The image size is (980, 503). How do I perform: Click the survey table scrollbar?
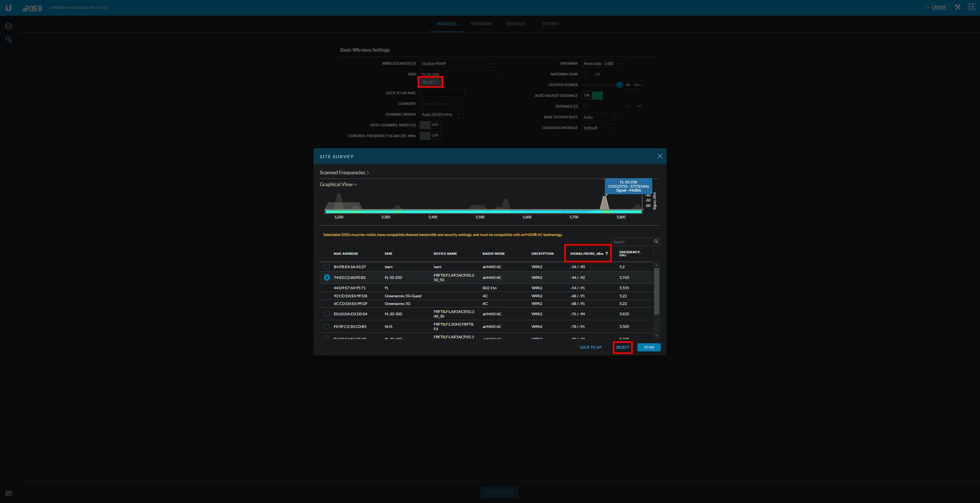[657, 291]
